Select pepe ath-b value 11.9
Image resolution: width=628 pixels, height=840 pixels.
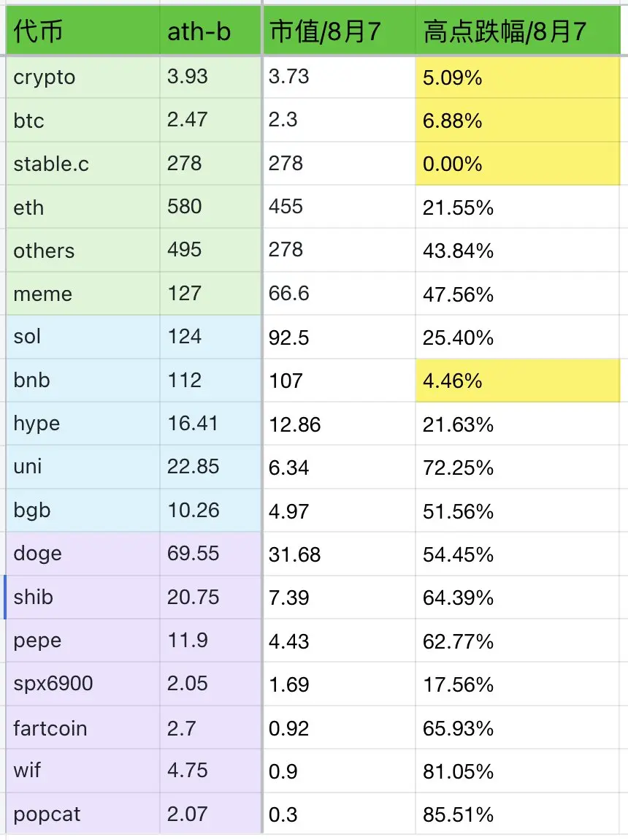point(210,641)
